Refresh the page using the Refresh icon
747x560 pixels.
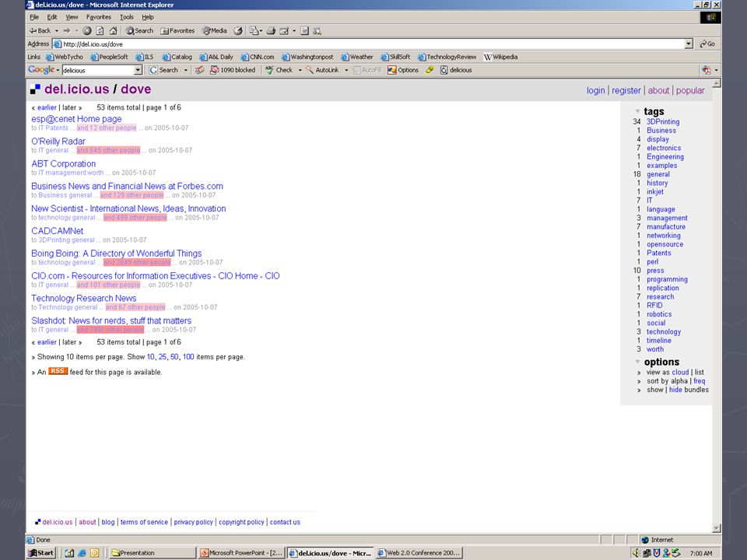(x=100, y=30)
